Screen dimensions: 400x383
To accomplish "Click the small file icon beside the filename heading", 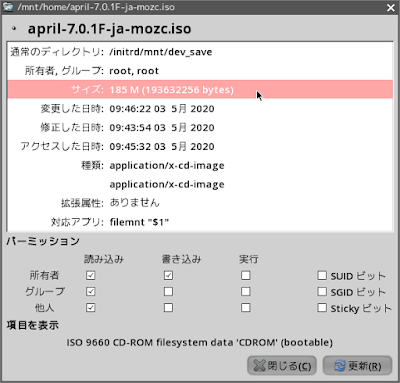I will 14,29.
